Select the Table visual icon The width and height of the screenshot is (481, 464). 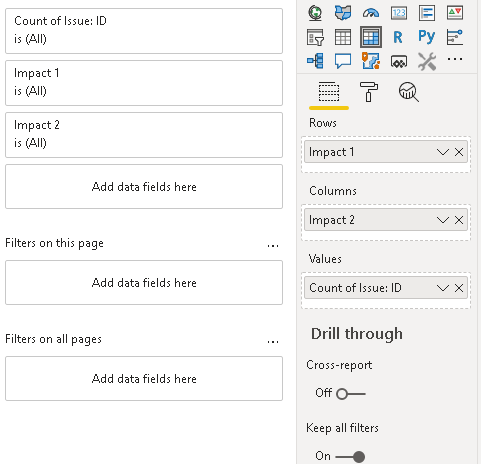point(343,37)
